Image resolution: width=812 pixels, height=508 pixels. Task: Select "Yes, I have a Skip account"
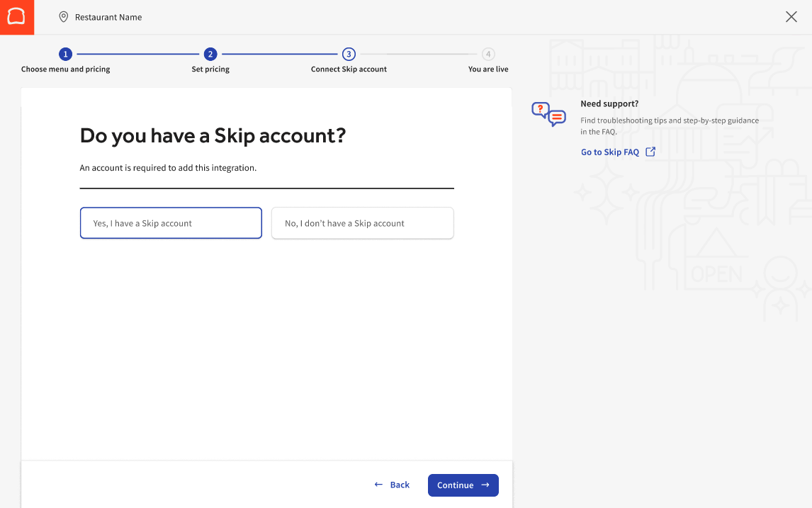coord(171,223)
